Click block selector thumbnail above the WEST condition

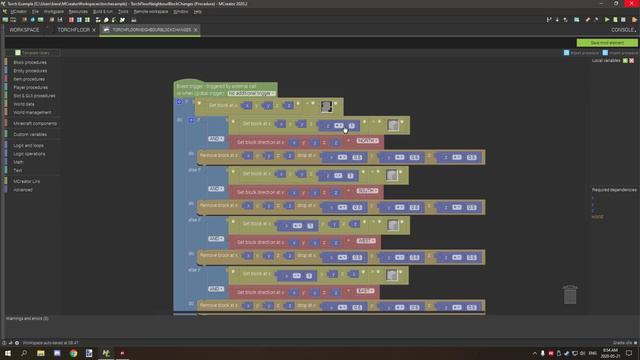coord(393,225)
